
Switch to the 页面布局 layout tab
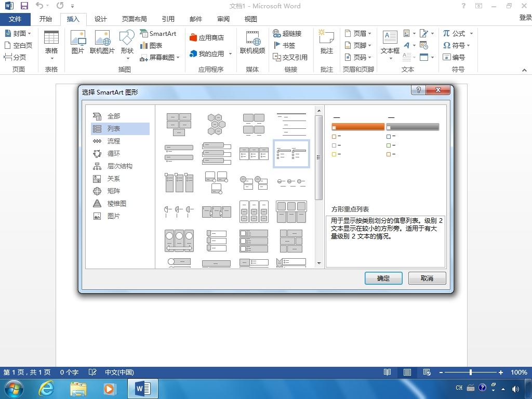[x=135, y=19]
